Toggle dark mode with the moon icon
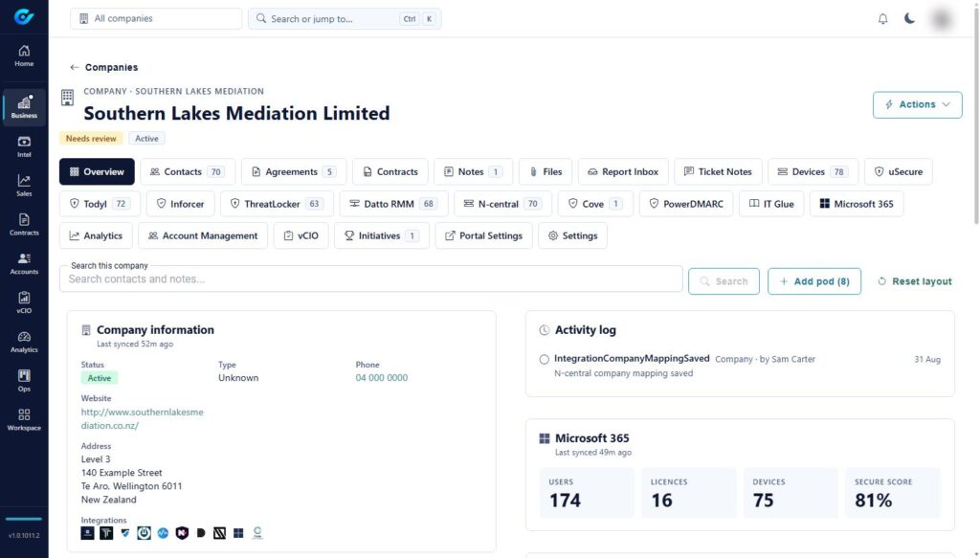 point(909,19)
